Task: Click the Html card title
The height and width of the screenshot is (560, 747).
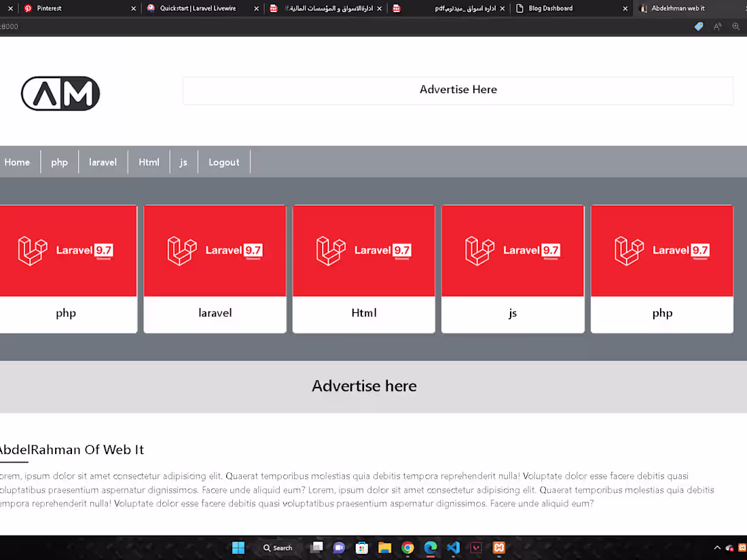Action: pyautogui.click(x=364, y=313)
